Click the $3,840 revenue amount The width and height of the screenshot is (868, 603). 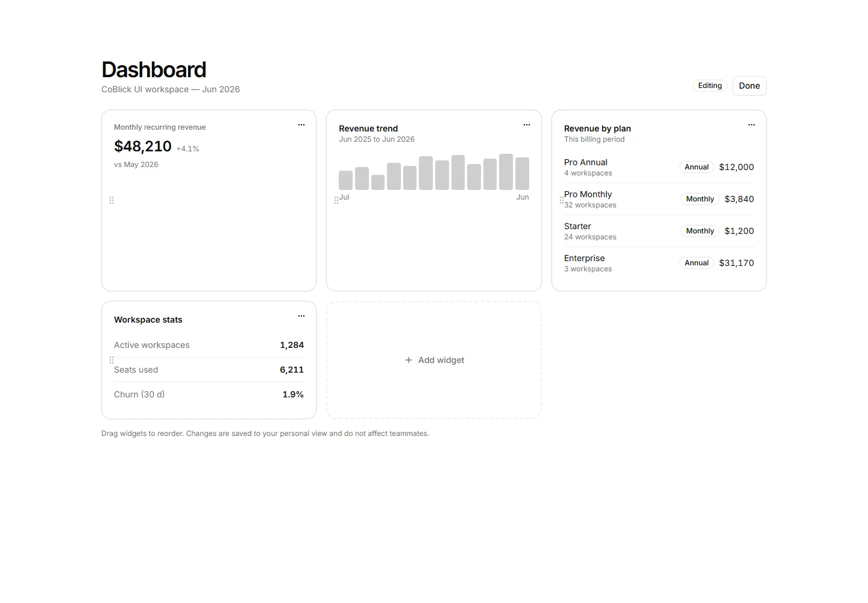739,199
